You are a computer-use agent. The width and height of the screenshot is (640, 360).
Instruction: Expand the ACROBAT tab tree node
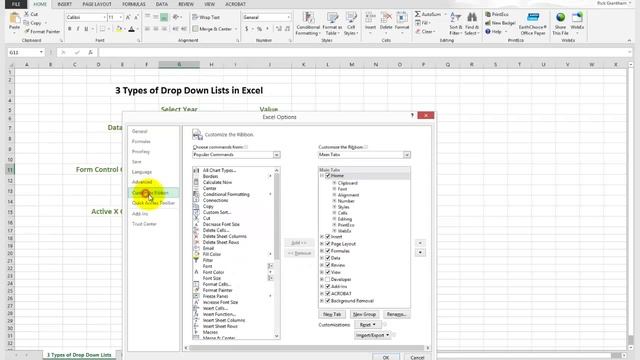tap(322, 293)
